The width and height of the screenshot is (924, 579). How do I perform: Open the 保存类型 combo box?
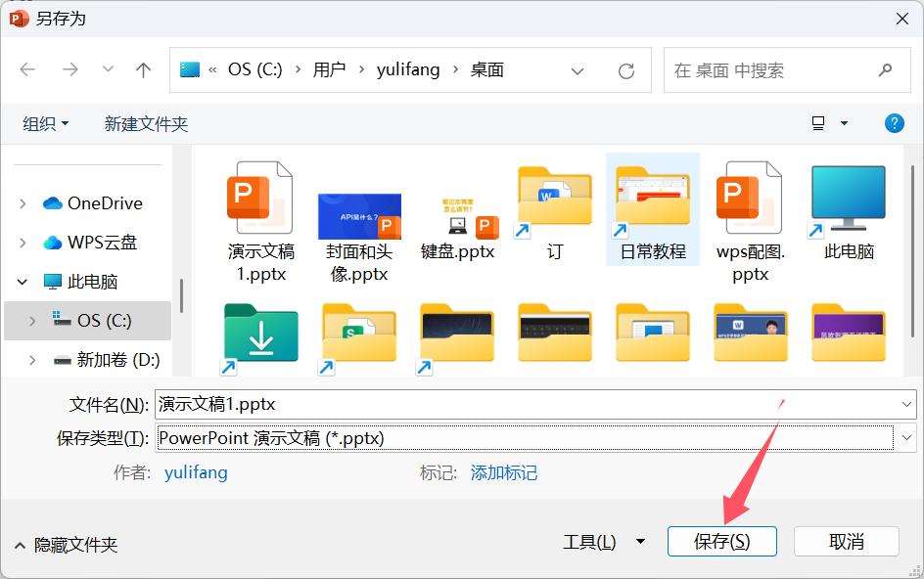(535, 438)
